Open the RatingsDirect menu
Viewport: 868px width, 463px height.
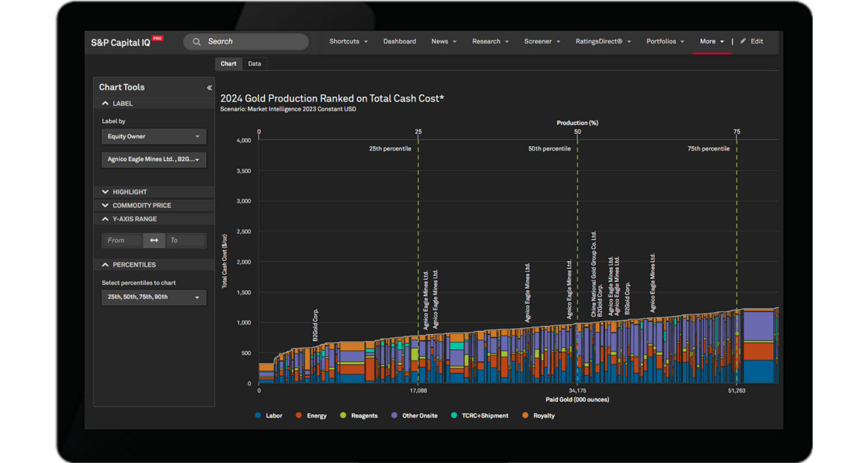604,41
